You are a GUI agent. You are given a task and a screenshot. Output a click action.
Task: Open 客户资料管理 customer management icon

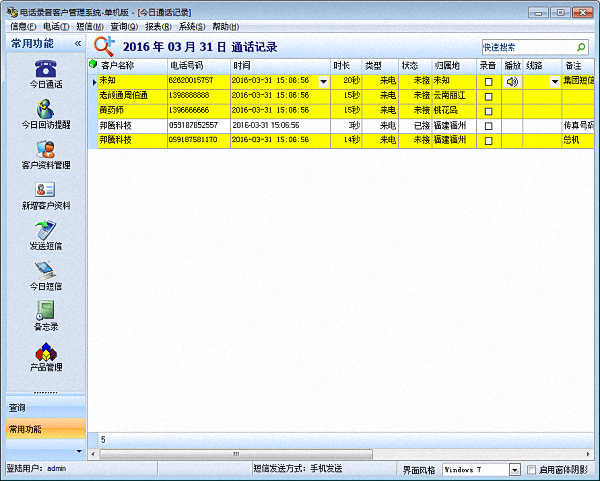44,150
